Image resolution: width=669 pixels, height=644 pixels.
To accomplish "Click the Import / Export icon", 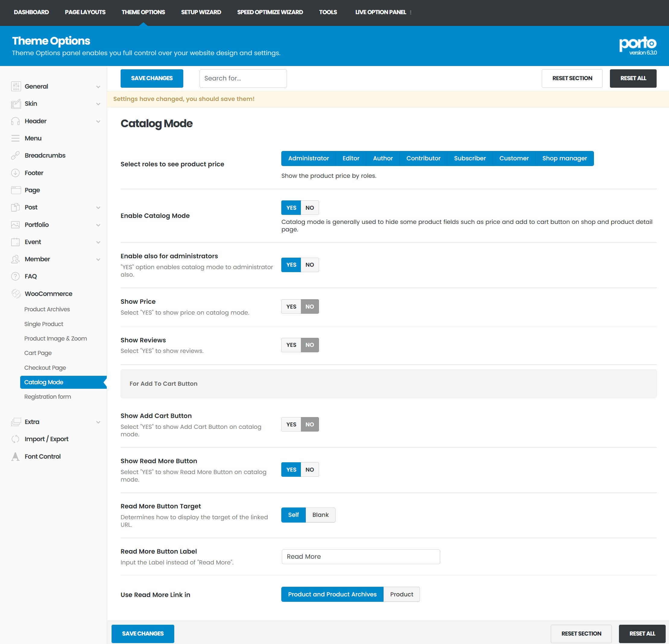I will (x=16, y=439).
